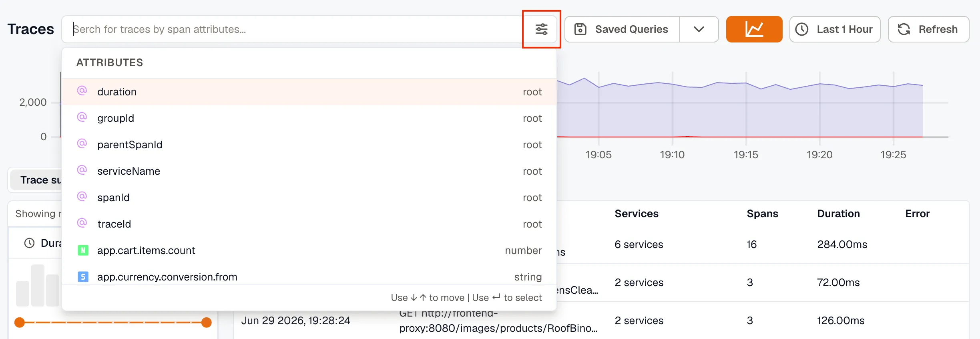This screenshot has height=339, width=980.
Task: Click the Saved Queries disk icon
Action: point(580,29)
